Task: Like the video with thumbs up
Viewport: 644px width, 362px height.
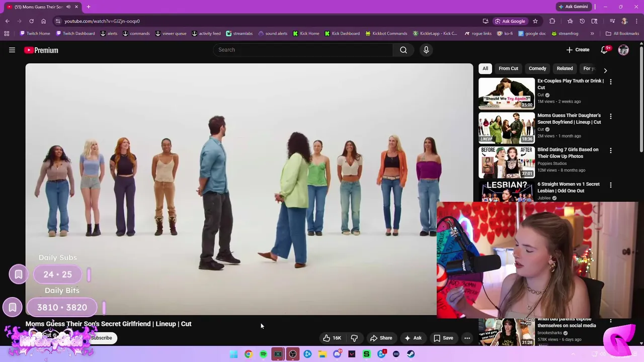Action: pyautogui.click(x=332, y=338)
